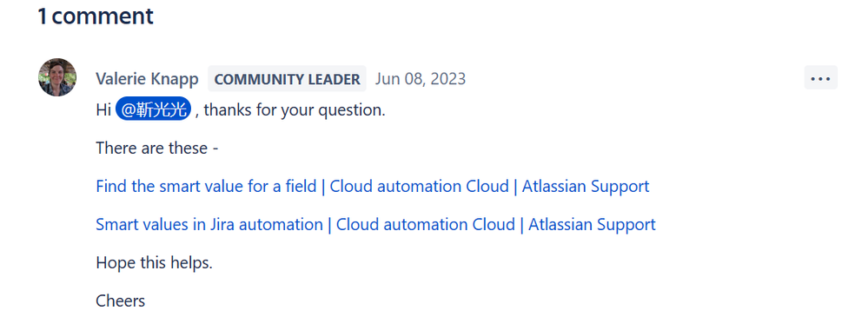Click the 'Cheers' sign-off text
Screen dimensions: 868x317
point(120,301)
